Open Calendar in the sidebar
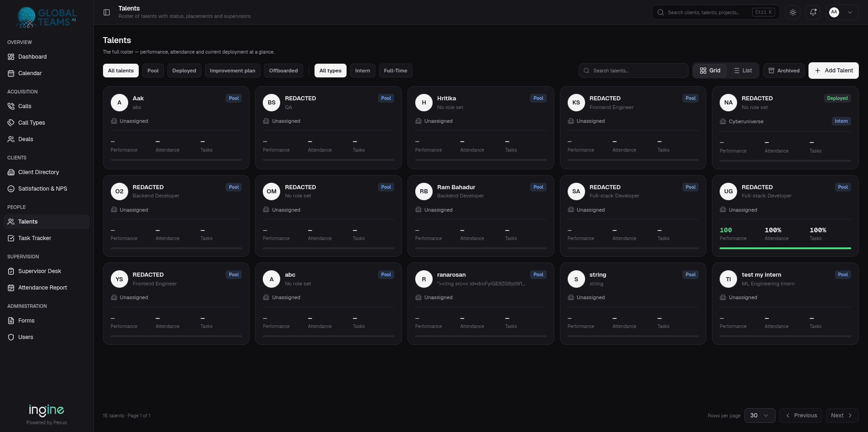 click(47, 73)
